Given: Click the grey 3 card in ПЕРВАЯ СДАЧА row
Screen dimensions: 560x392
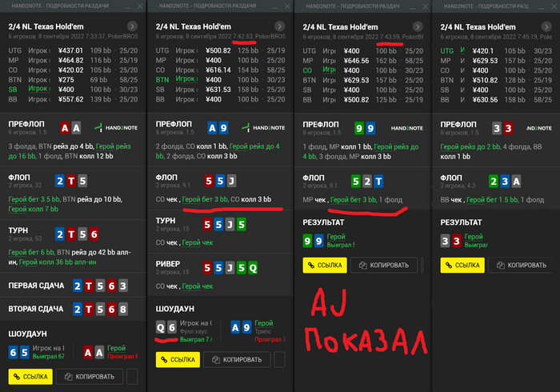Looking at the screenshot, I should point(123,286).
